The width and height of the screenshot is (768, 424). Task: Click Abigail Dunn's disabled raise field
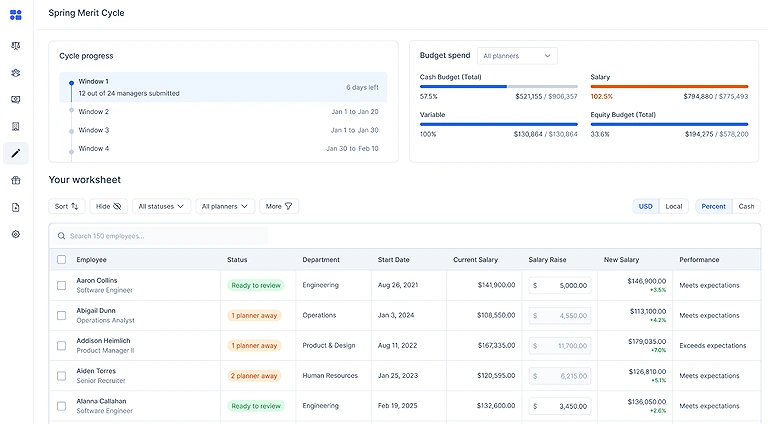click(560, 316)
